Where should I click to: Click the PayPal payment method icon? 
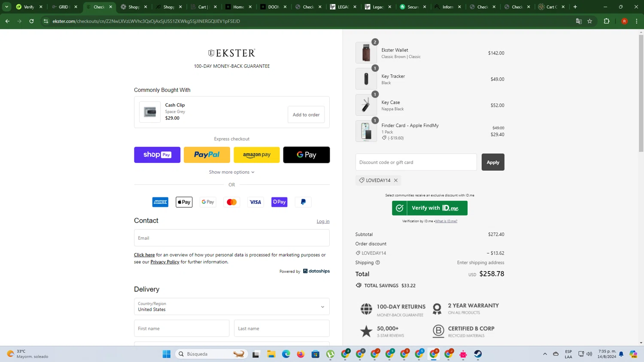tap(303, 202)
